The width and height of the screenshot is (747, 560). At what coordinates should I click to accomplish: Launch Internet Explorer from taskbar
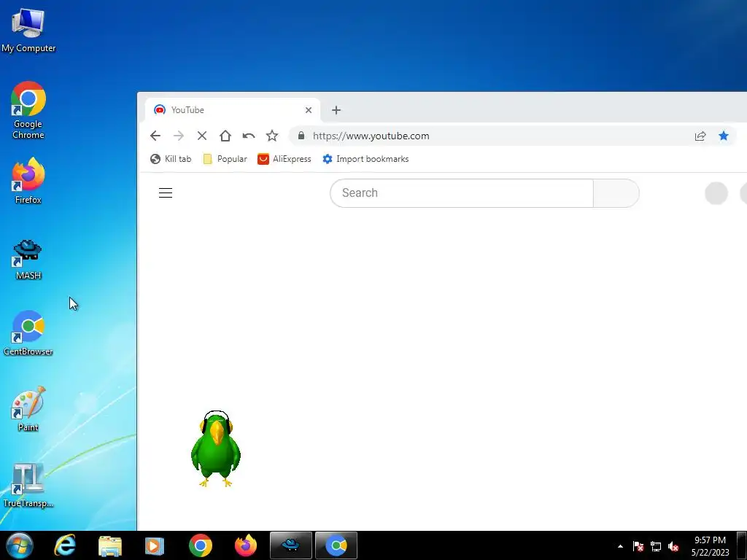[65, 545]
